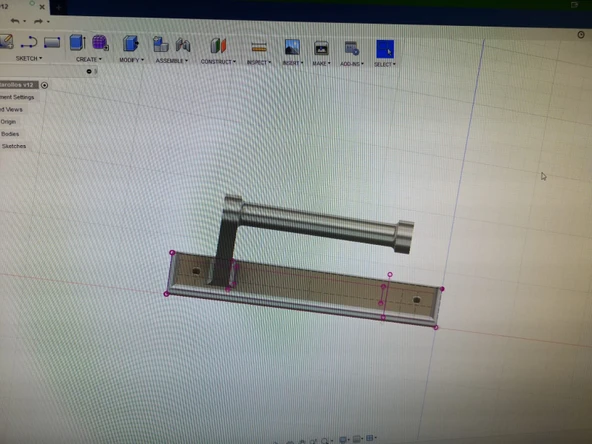Click the Insert image icon
The width and height of the screenshot is (592, 444).
[292, 48]
